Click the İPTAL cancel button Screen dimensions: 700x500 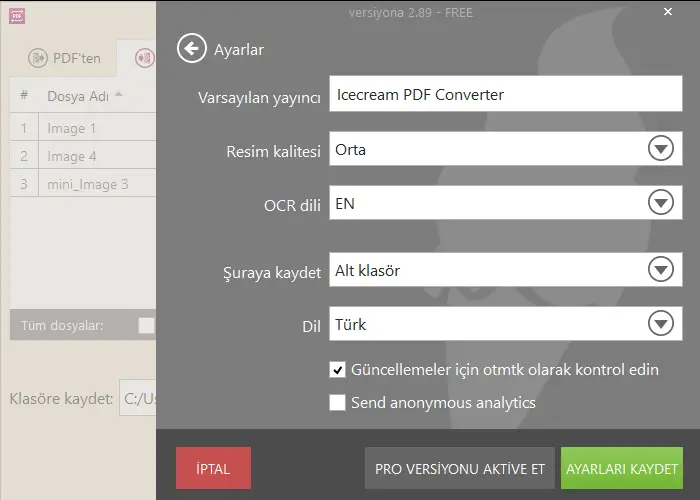pos(213,468)
